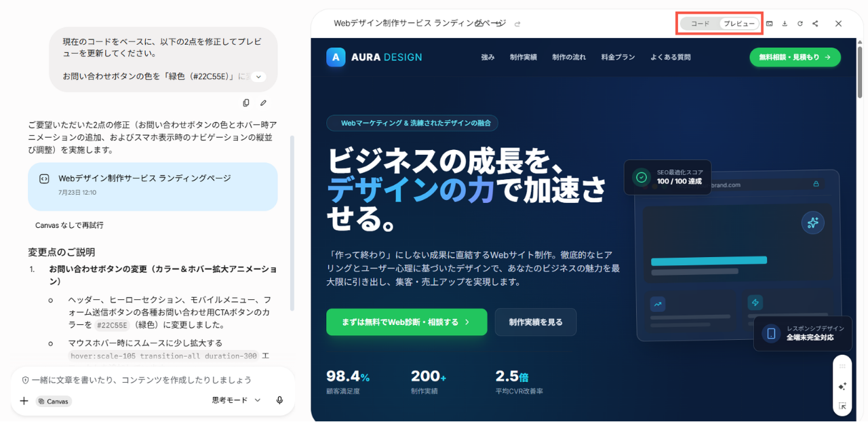
Task: Switch the canvas to コード view
Action: (x=700, y=24)
